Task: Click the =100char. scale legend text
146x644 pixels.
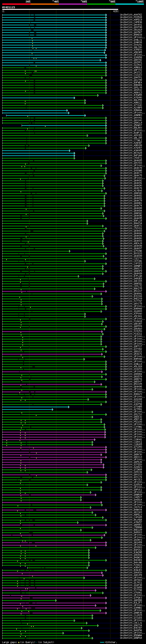Action: tap(111, 642)
